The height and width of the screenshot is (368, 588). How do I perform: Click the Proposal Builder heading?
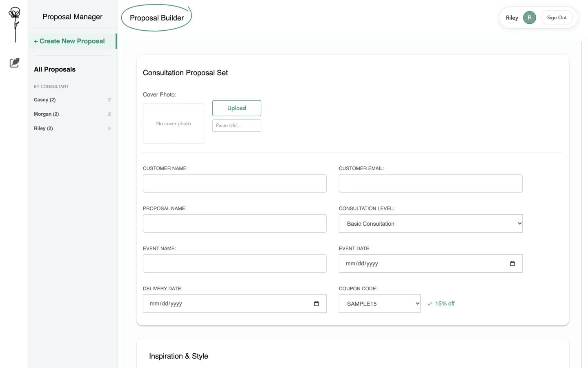157,18
